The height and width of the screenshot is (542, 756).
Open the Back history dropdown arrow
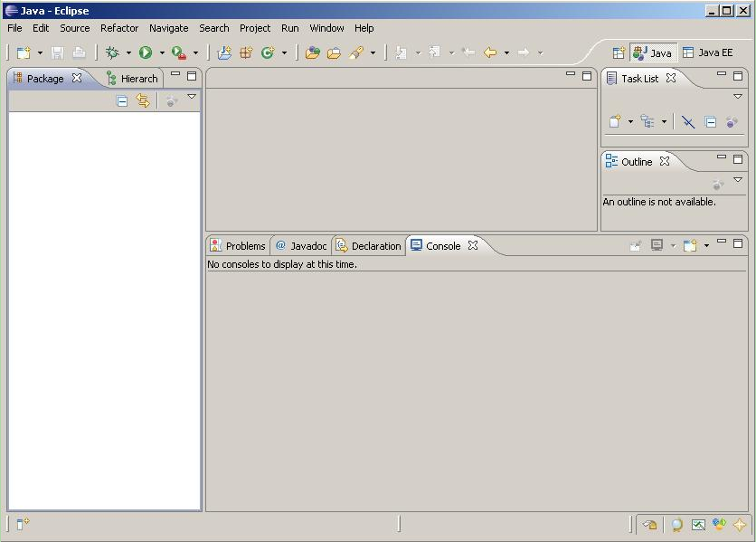tap(506, 52)
